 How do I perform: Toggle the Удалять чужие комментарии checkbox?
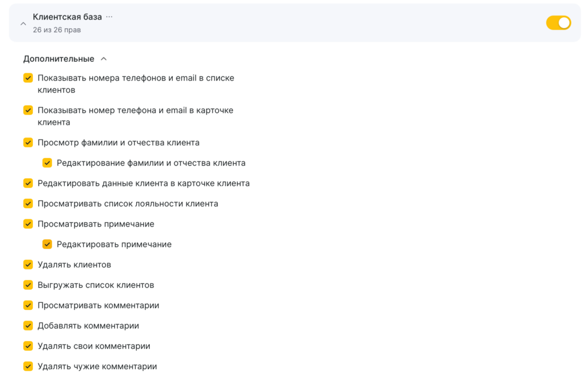click(28, 366)
